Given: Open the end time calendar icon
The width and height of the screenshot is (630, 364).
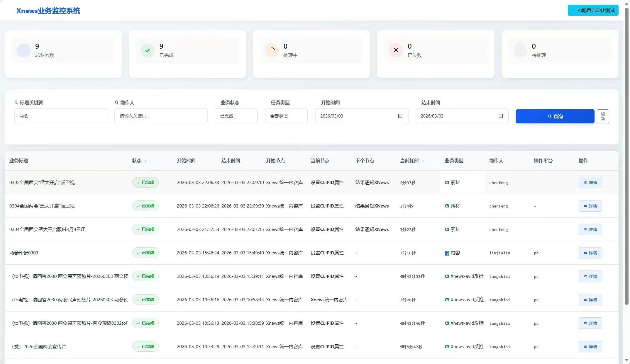Looking at the screenshot, I should [501, 116].
